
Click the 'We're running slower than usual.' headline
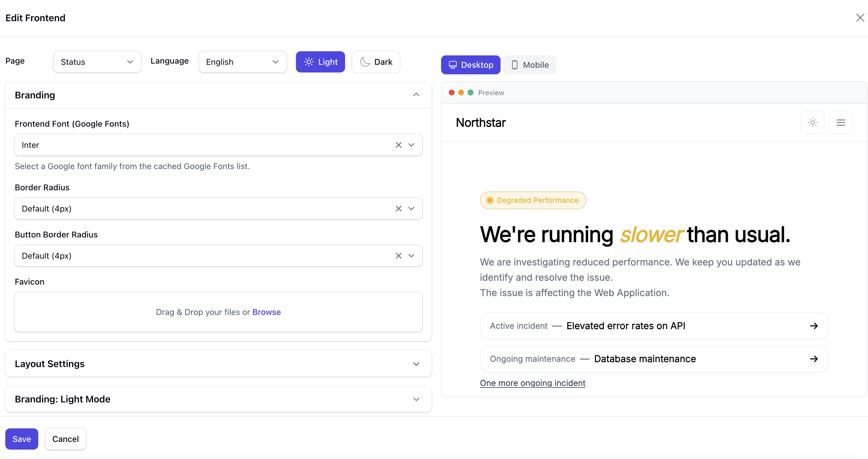tap(635, 235)
